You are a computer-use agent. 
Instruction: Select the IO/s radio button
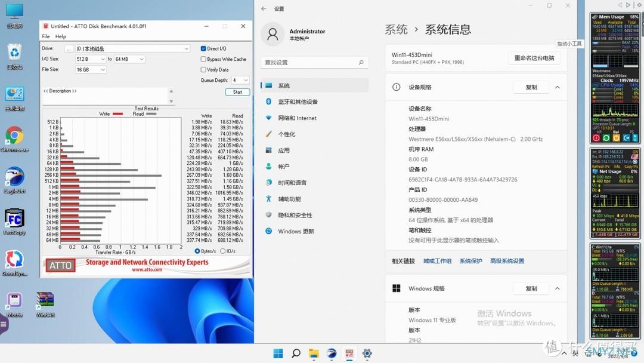[222, 251]
